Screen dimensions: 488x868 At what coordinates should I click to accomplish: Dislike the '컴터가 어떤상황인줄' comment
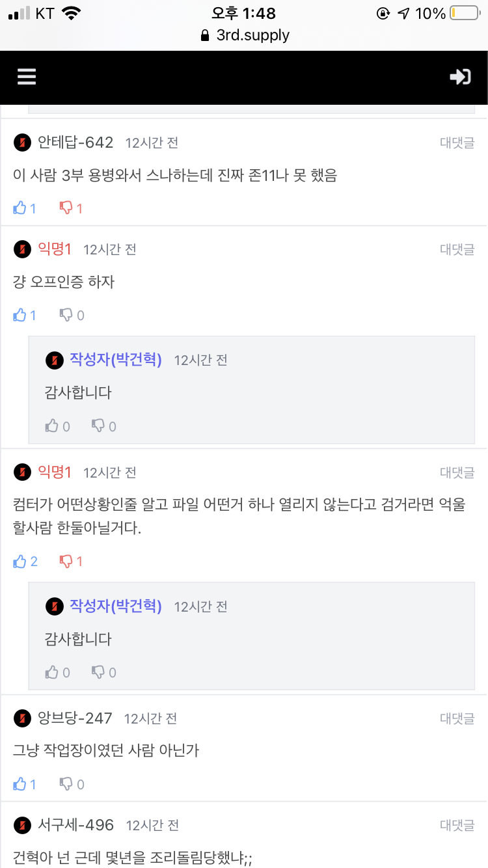[x=67, y=561]
